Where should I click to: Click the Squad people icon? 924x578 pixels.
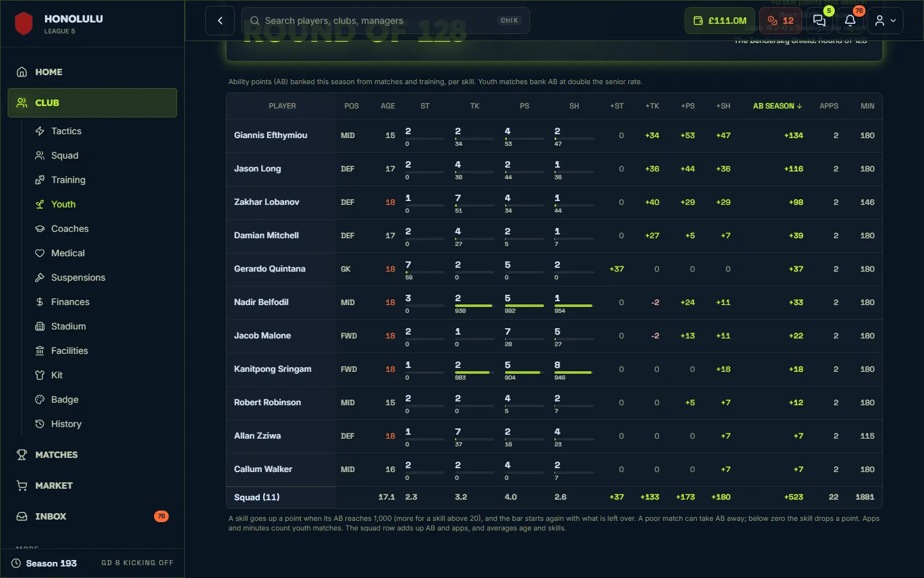click(40, 155)
